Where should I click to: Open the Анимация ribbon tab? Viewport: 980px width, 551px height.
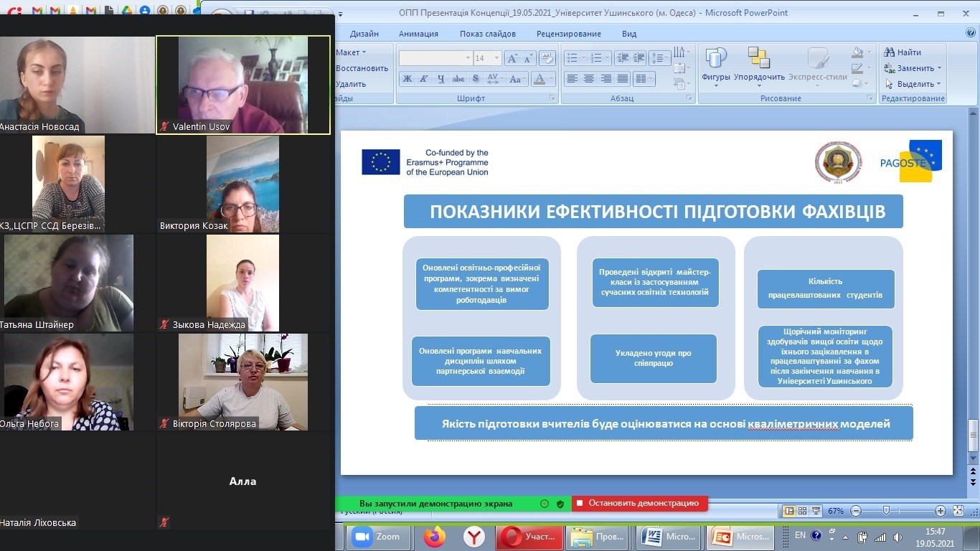click(418, 34)
